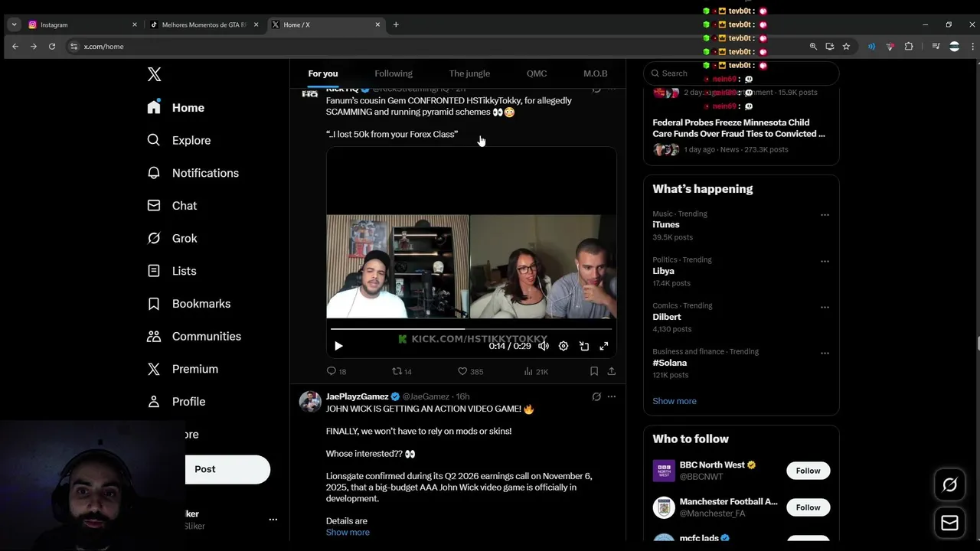Image resolution: width=980 pixels, height=551 pixels.
Task: Open Lists in the sidebar
Action: [172, 271]
